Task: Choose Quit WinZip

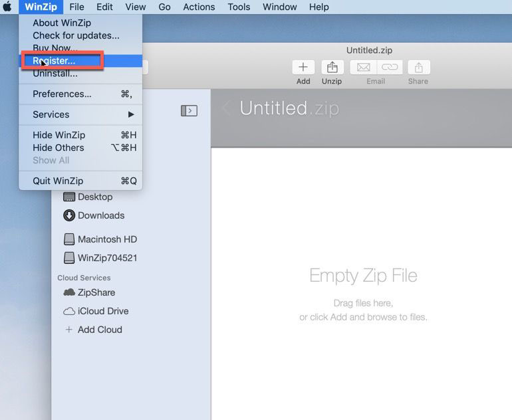Action: coord(80,181)
